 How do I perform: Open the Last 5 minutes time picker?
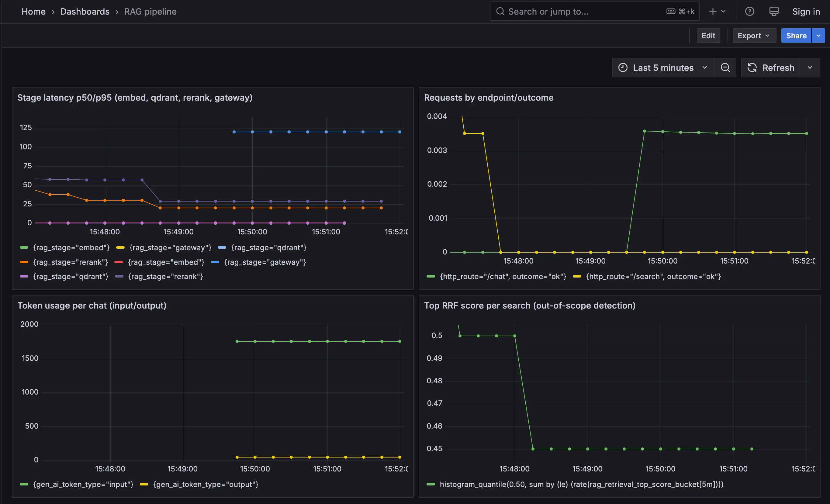pos(663,68)
